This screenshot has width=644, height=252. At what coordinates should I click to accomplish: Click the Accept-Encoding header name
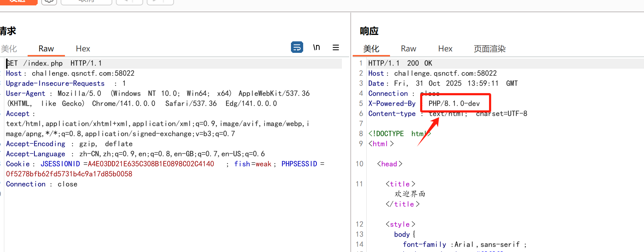coord(36,144)
